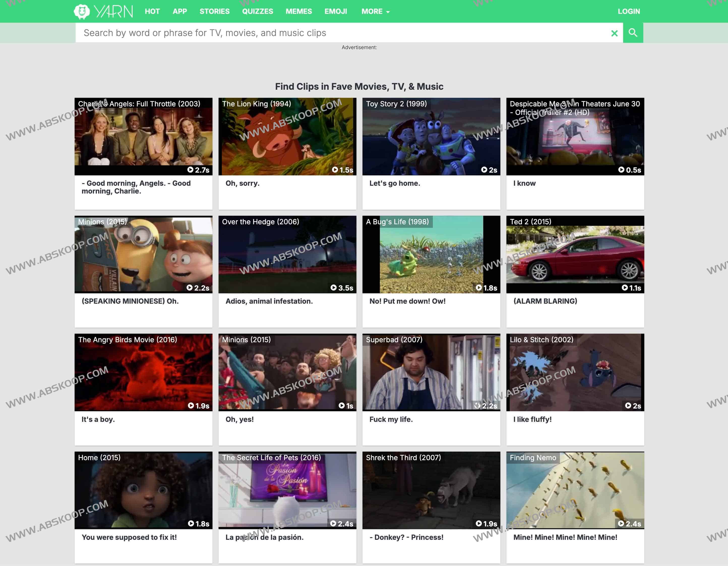Open the STORIES nav item
Viewport: 728px width, 566px height.
214,11
